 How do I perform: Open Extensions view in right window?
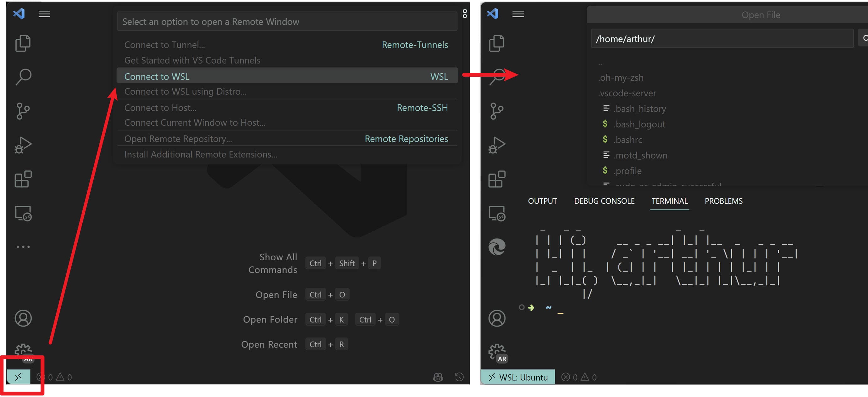tap(497, 179)
